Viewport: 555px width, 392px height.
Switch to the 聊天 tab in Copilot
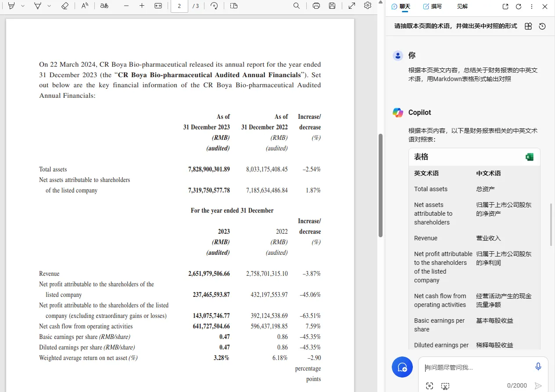click(x=401, y=7)
